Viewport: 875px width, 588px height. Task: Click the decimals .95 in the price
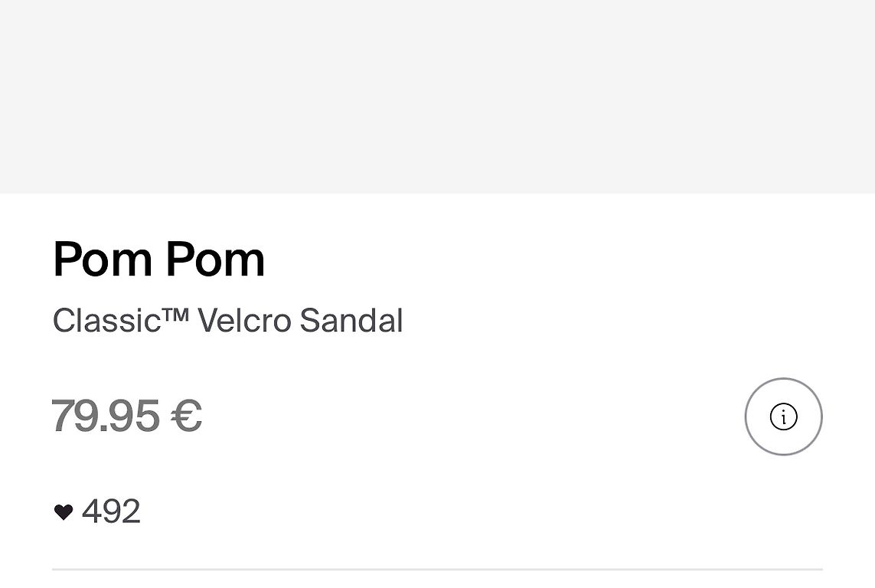(x=132, y=416)
